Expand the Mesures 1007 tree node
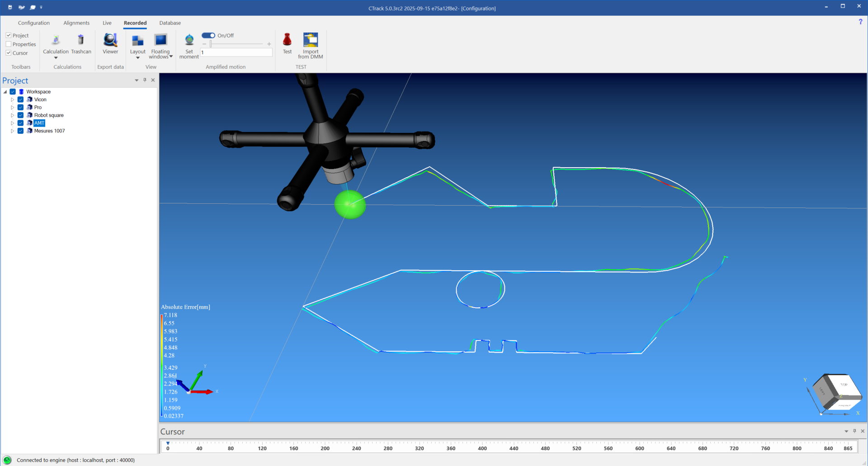The height and width of the screenshot is (466, 868). [13, 131]
